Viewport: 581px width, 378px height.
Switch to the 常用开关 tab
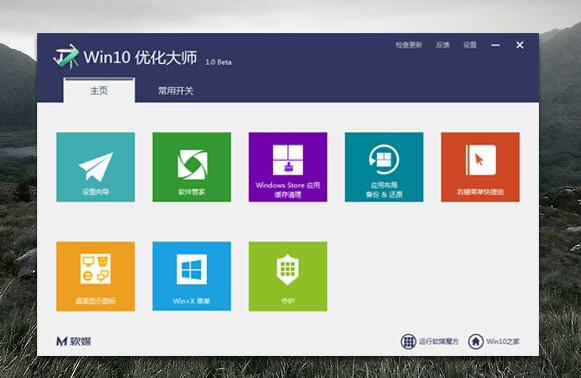pos(176,91)
